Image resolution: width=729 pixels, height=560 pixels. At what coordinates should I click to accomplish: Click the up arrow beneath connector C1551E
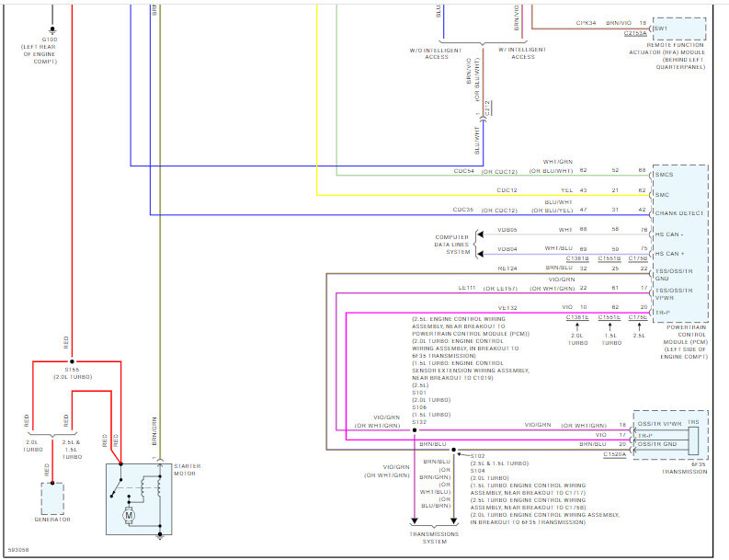pos(610,327)
